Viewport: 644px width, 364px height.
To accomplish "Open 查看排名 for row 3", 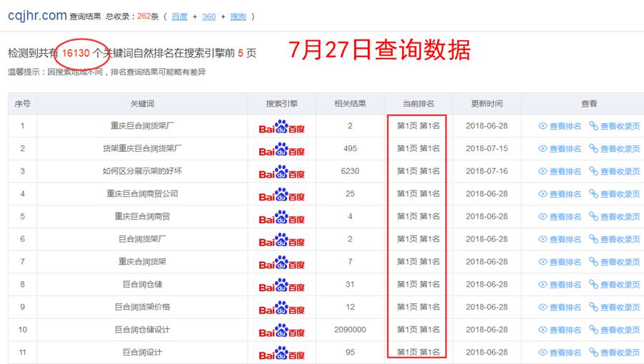I will coord(565,171).
